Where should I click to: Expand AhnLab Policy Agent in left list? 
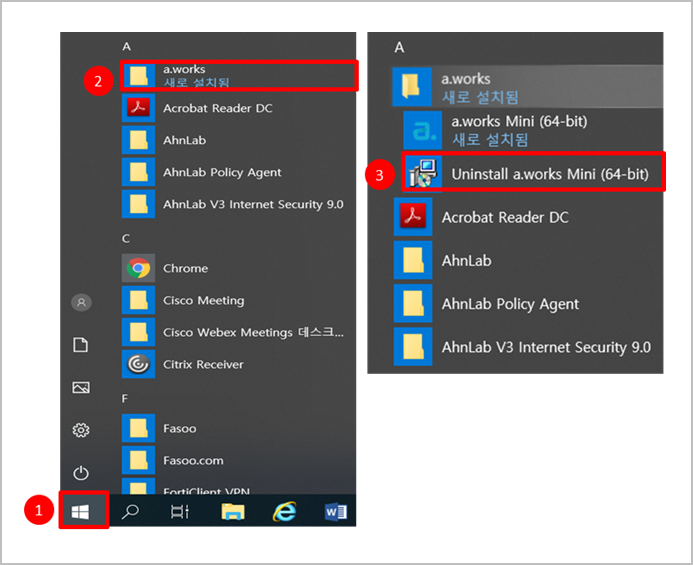(x=239, y=172)
